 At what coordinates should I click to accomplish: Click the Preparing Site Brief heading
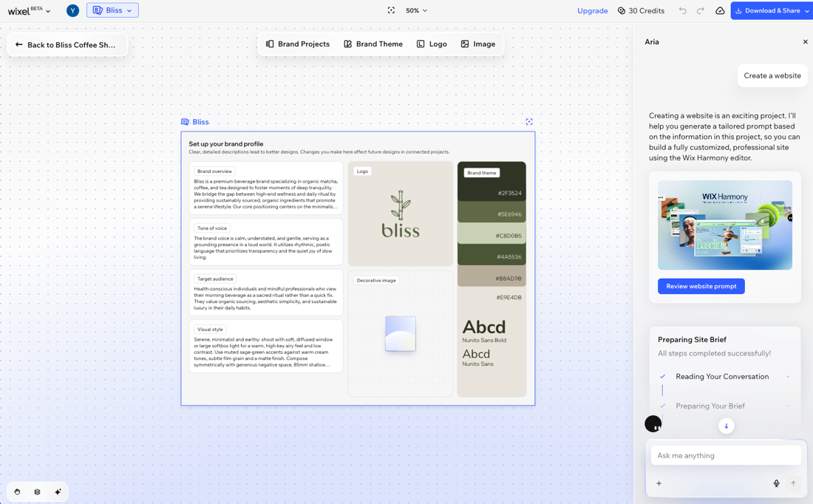click(692, 340)
